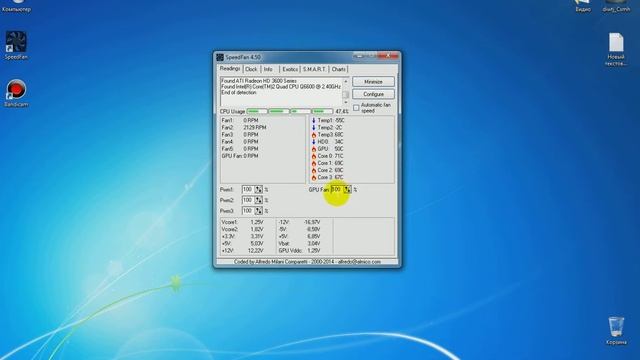
Task: Click the GPU Fan percentage spinner arrows
Action: (347, 189)
